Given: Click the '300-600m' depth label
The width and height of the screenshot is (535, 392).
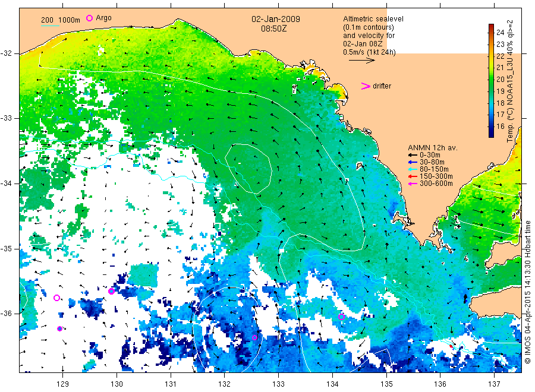Looking at the screenshot, I should tap(436, 184).
